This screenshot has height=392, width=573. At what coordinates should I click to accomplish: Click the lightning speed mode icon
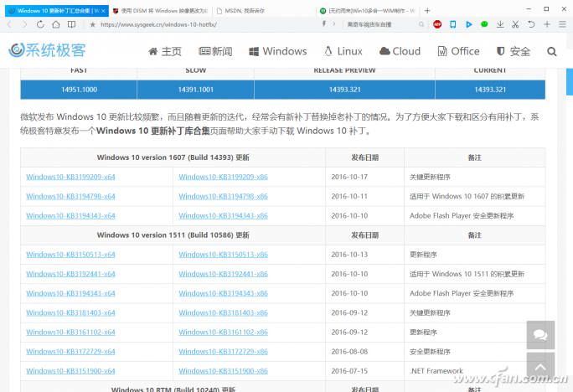point(323,24)
